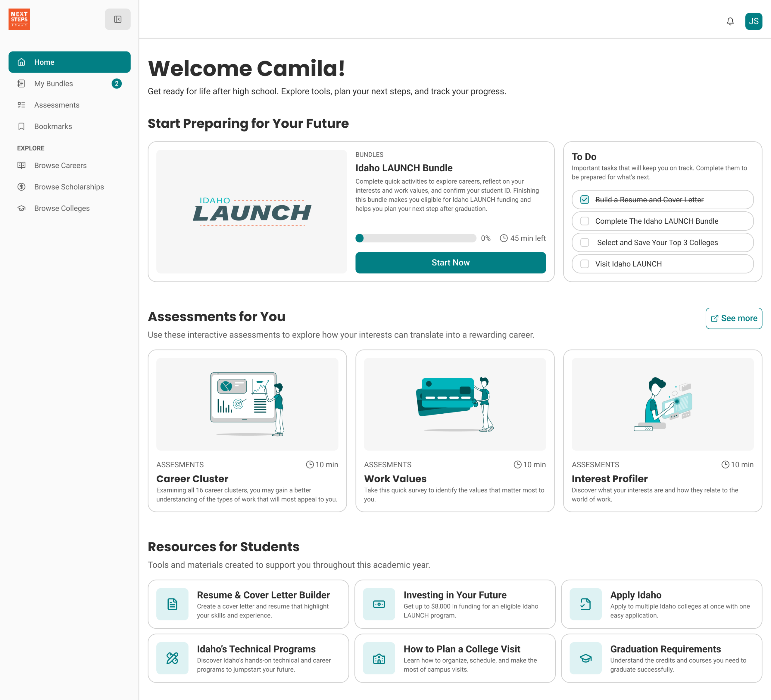Collapse the sidebar panel icon
Image resolution: width=771 pixels, height=700 pixels.
[117, 19]
